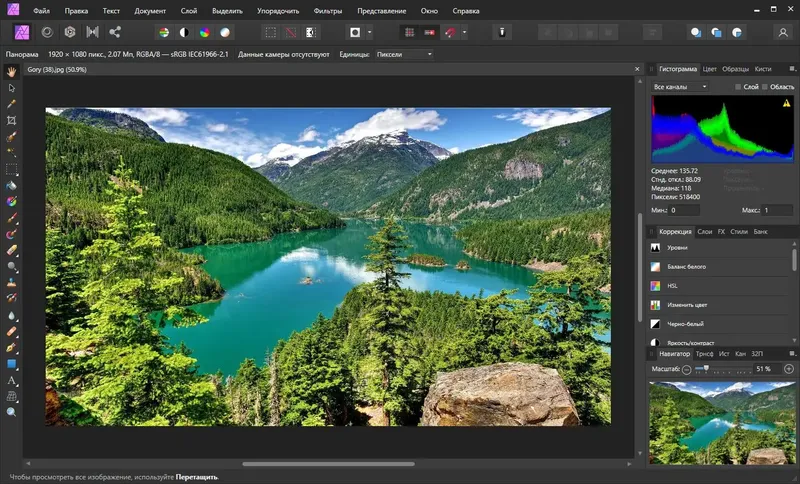
Task: Select the Rectangular Marquee tool
Action: [11, 169]
